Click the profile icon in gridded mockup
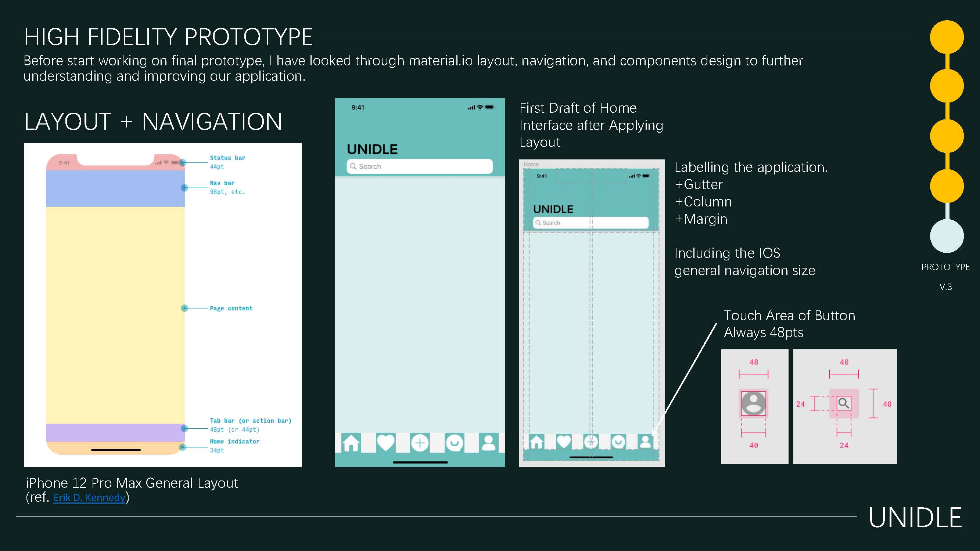This screenshot has width=980, height=551. pos(645,442)
